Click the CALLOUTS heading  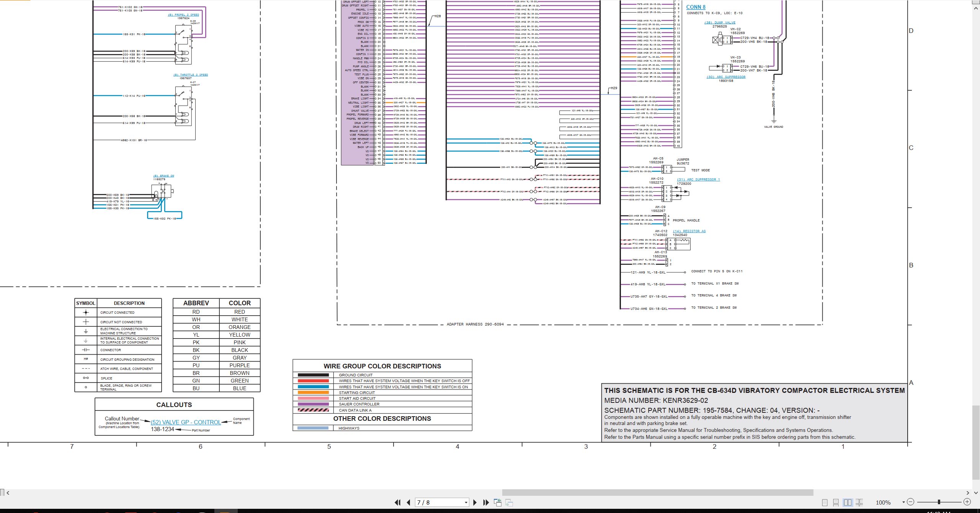(x=174, y=405)
